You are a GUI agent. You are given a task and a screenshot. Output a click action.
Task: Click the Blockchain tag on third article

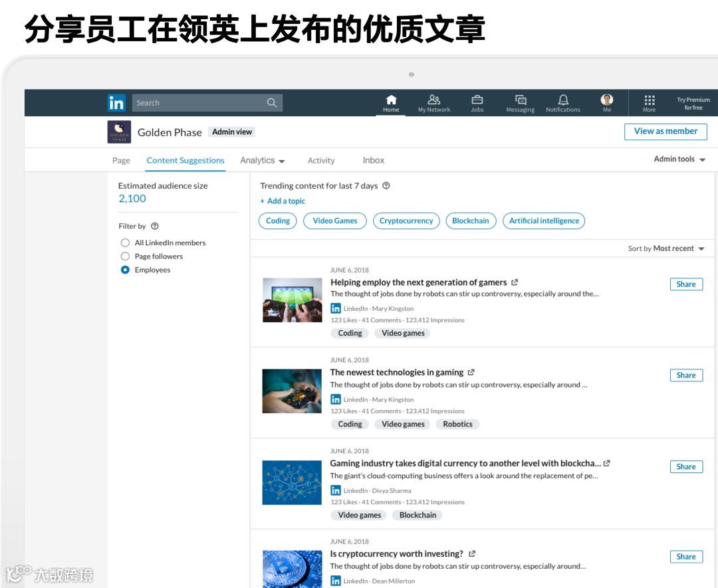coord(418,515)
